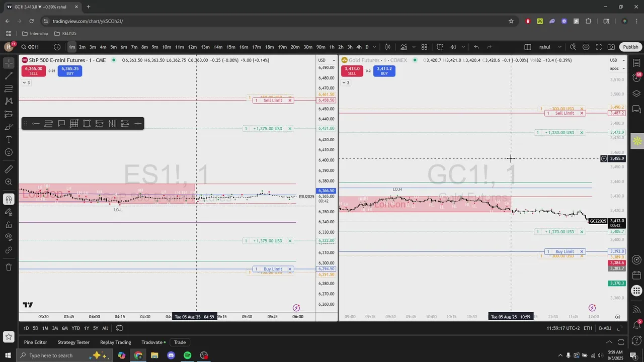This screenshot has width=644, height=362.
Task: Open the brush drawing tools
Action: (9, 127)
